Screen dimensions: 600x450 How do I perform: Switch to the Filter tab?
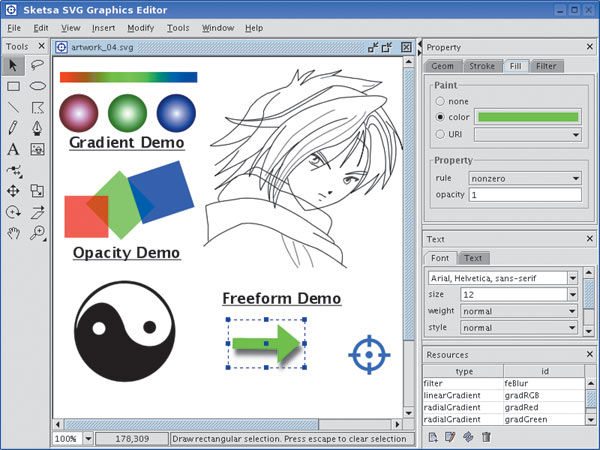click(546, 66)
